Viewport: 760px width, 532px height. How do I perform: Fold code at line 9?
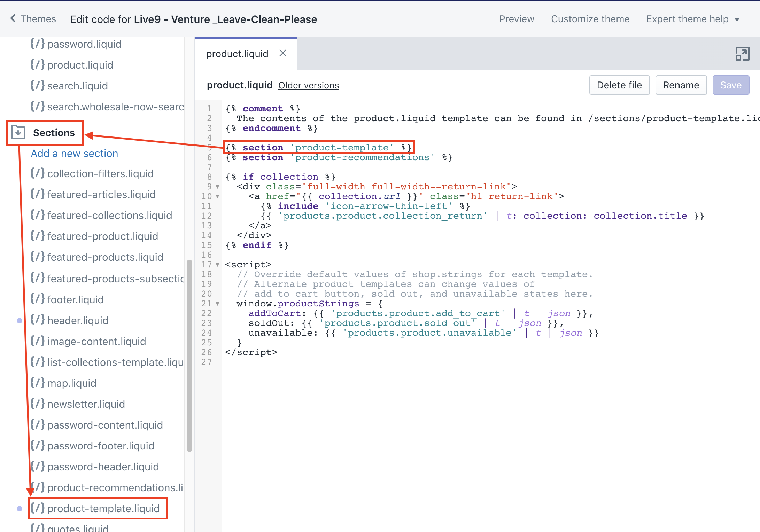click(x=217, y=187)
